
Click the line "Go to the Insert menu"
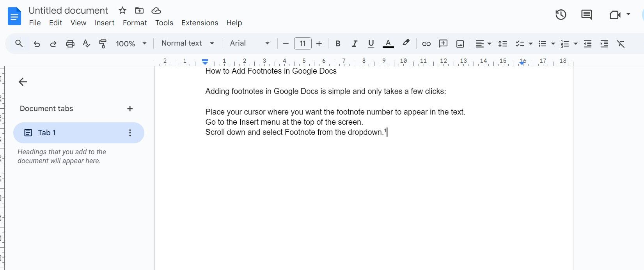click(x=284, y=122)
